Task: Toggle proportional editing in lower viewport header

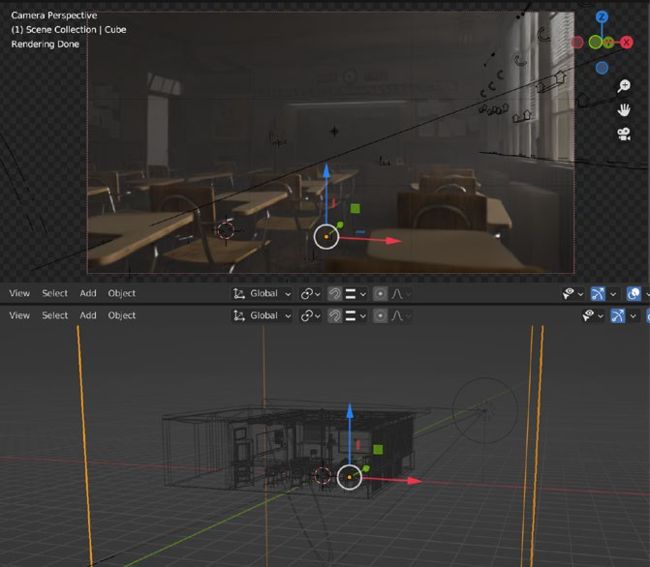Action: [380, 316]
